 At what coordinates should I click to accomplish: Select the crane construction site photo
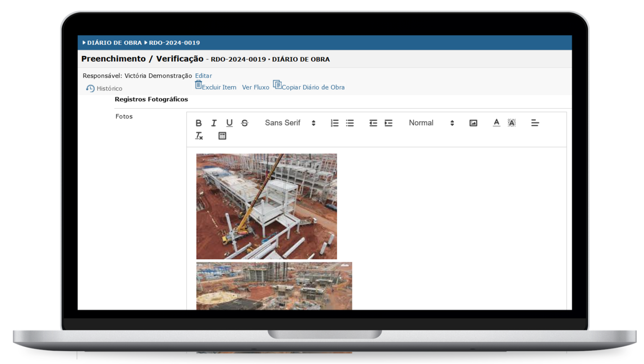[267, 206]
